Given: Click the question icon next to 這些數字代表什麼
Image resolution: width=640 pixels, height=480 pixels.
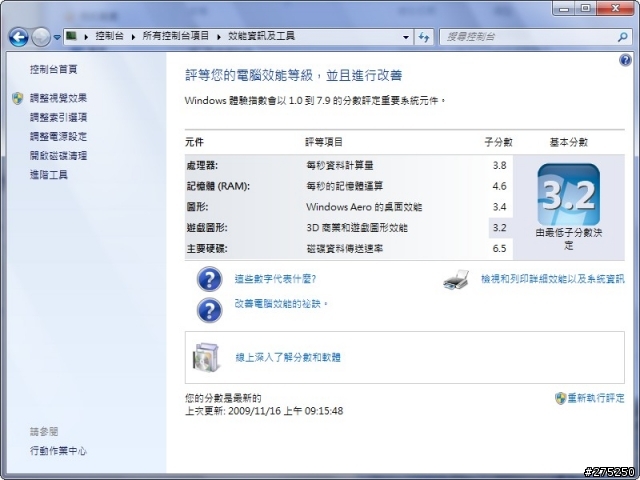Looking at the screenshot, I should click(x=209, y=279).
